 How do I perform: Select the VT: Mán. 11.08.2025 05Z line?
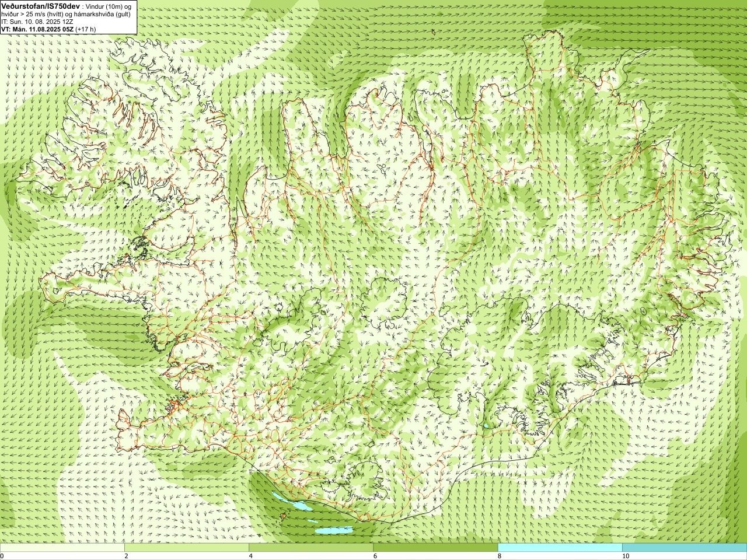[48, 29]
